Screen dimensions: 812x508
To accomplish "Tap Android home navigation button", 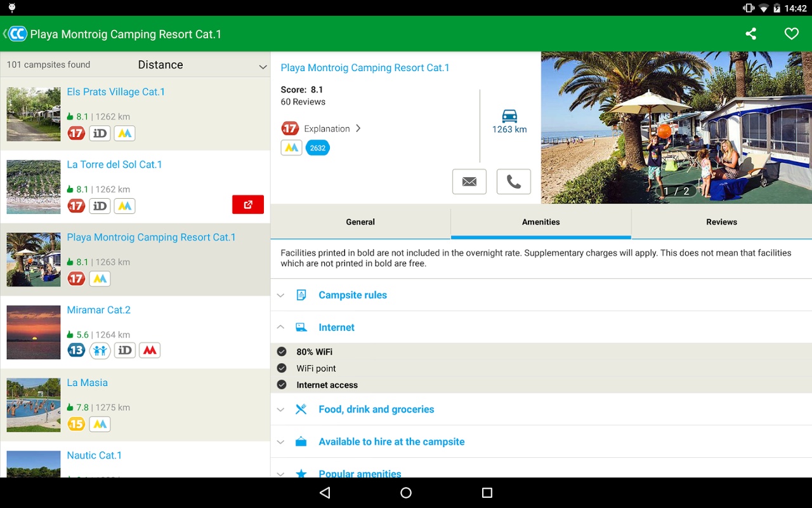I will [x=406, y=493].
